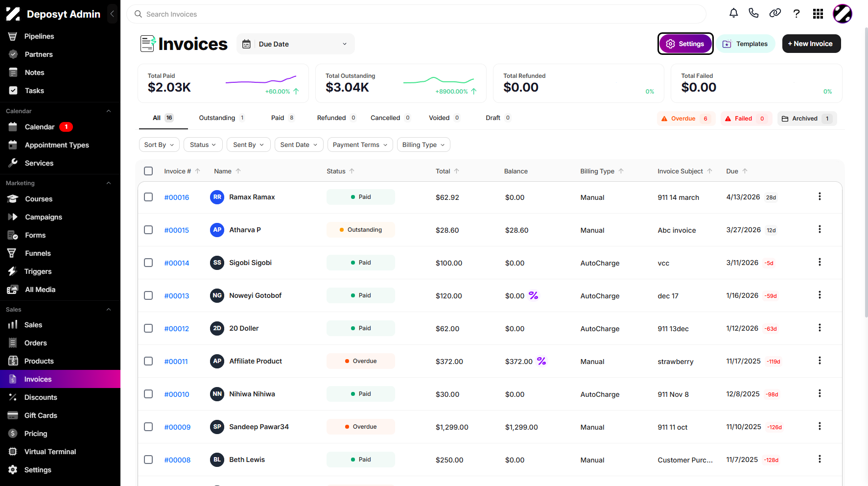Screen dimensions: 868x486
Task: Open invoice link #00013
Action: click(177, 296)
